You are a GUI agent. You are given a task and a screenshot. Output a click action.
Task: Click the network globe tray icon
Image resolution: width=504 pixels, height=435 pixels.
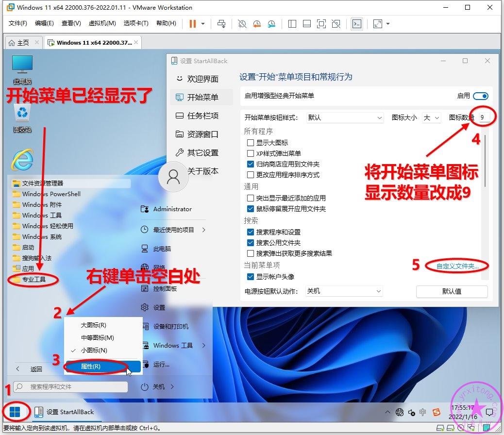coord(400,412)
